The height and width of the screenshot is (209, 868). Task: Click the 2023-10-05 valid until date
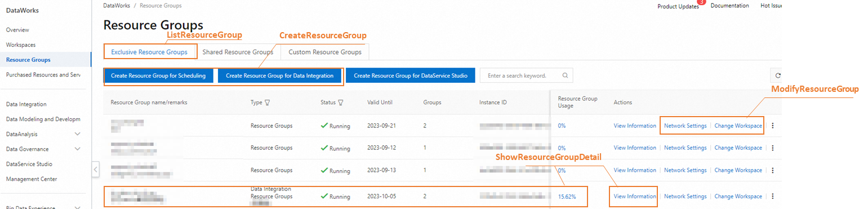(382, 197)
